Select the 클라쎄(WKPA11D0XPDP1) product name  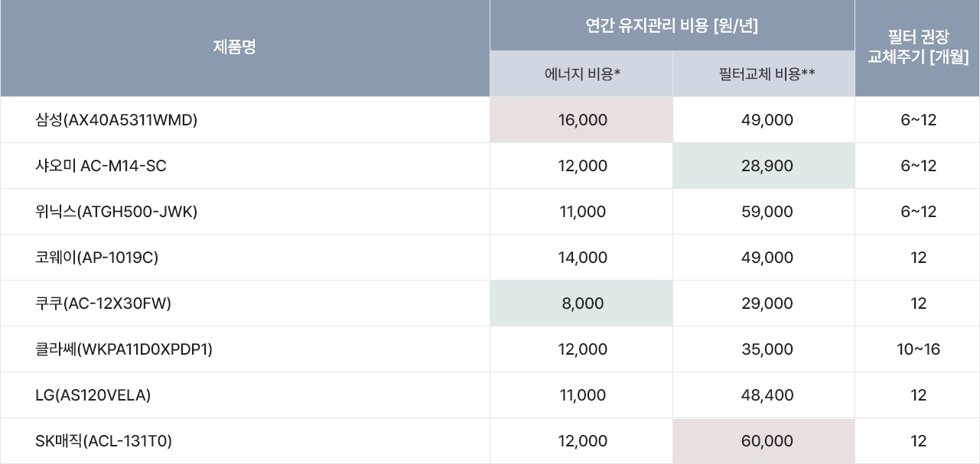click(x=124, y=349)
